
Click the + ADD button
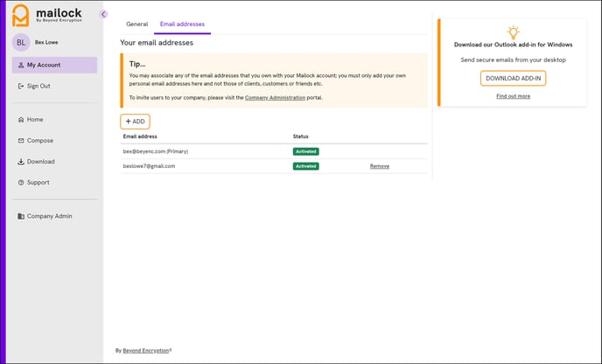click(x=135, y=122)
